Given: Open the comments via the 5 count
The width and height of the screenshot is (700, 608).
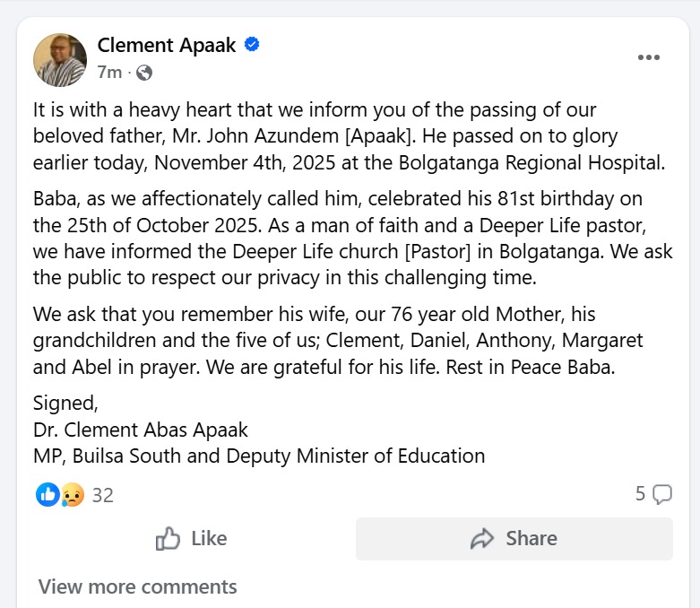Looking at the screenshot, I should click(640, 493).
